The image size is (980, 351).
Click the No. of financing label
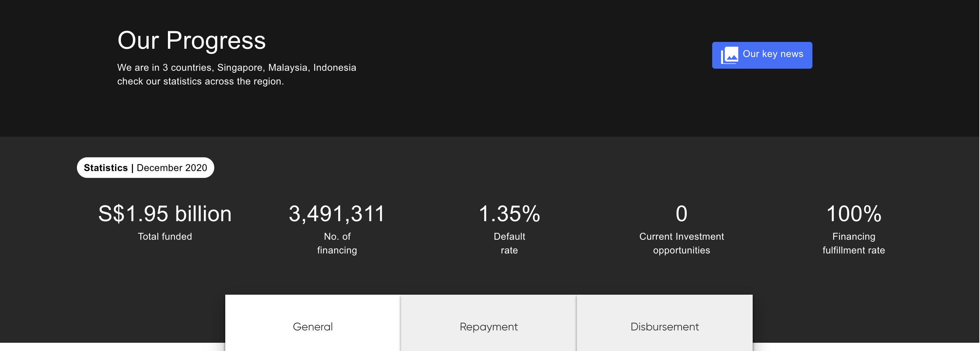337,243
